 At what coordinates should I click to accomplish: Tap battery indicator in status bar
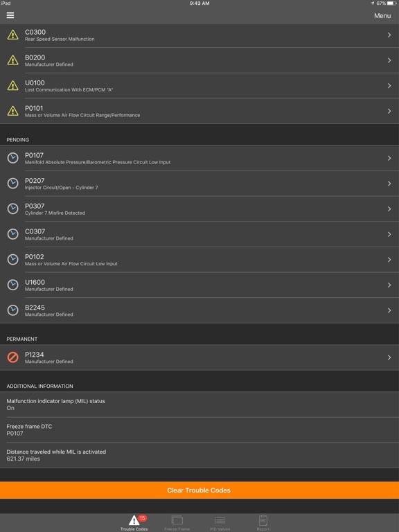[391, 3]
